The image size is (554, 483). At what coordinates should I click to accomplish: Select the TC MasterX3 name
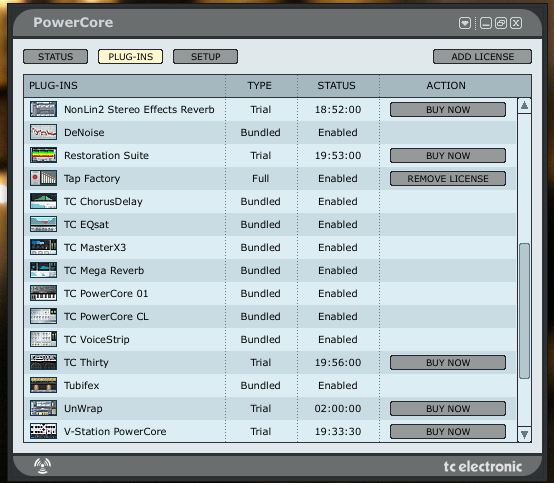tap(95, 247)
